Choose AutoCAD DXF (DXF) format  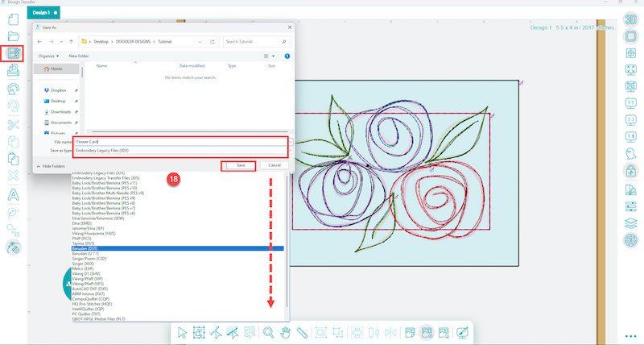point(90,289)
